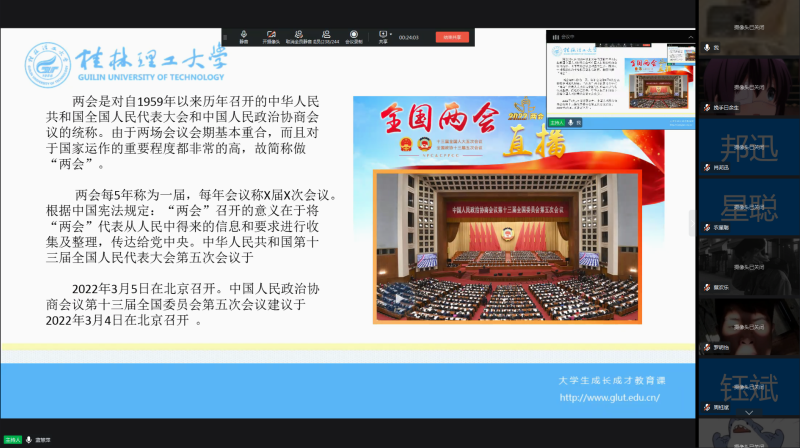This screenshot has width=800, height=448.
Task: Open www.glut.edu.cn link on slide
Action: coord(610,397)
